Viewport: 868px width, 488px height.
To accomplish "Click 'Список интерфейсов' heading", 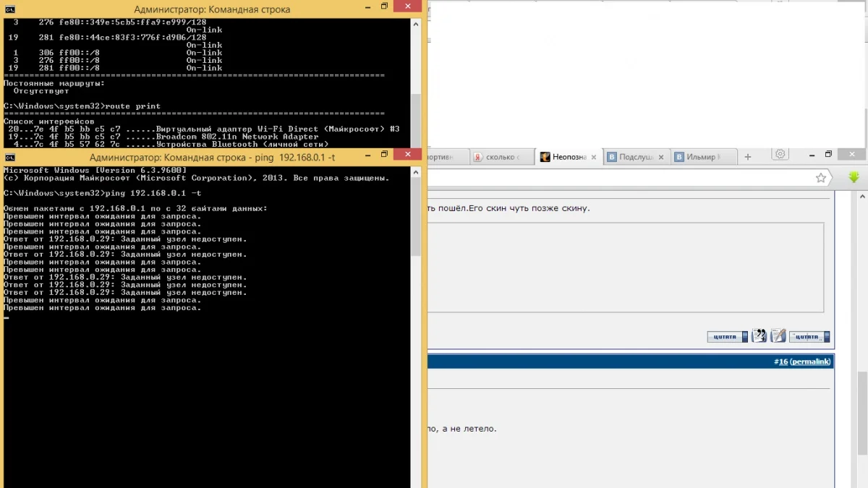I will pos(48,121).
